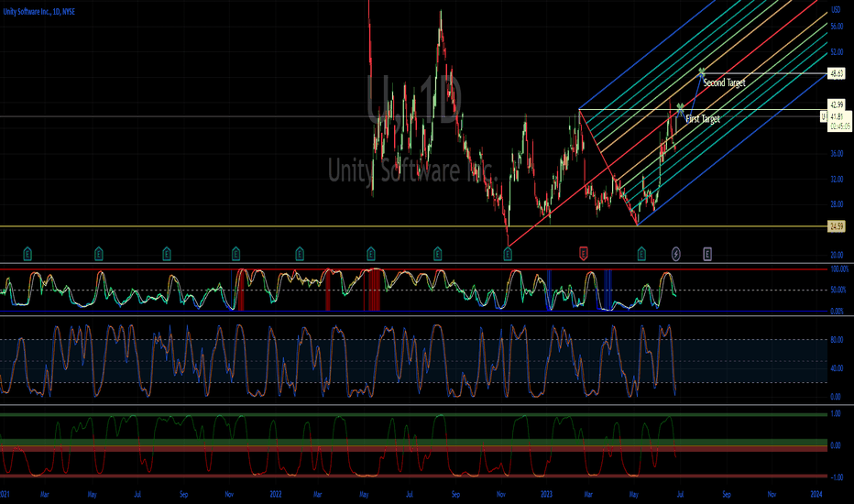Click the grey upcoming earnings E marker

tap(707, 253)
